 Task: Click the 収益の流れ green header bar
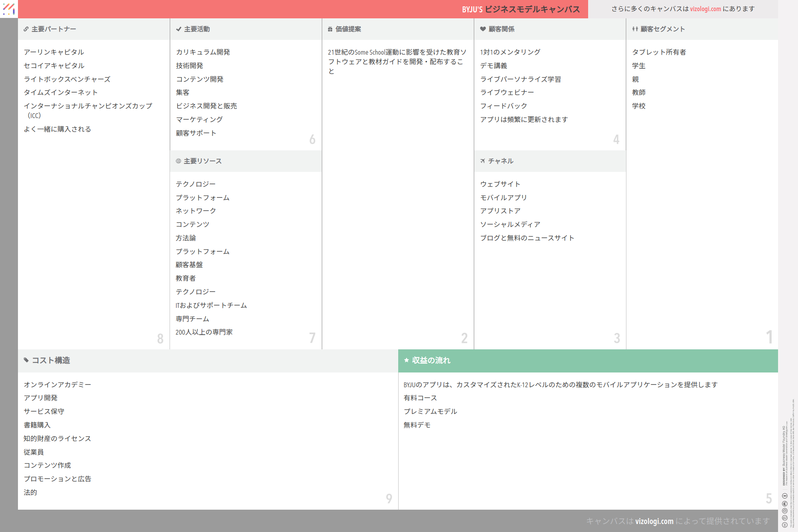588,361
